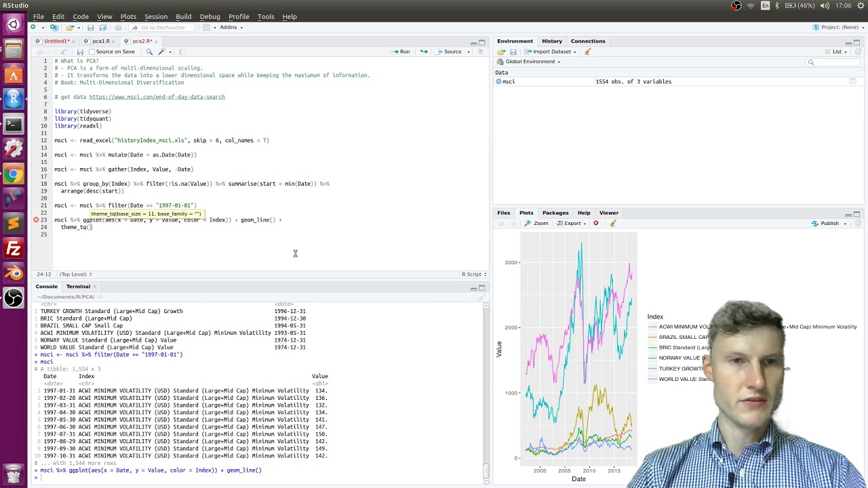Open an existing file with folder icon

(x=71, y=27)
